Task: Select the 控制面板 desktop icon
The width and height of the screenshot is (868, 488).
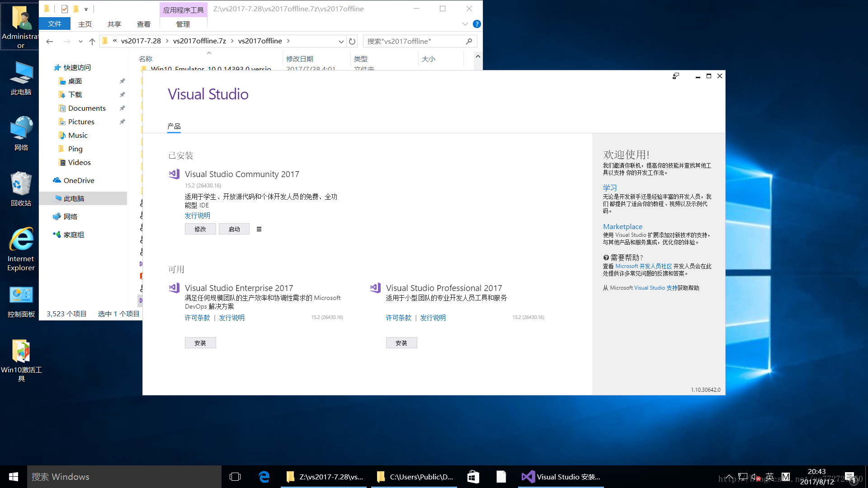Action: (x=21, y=301)
